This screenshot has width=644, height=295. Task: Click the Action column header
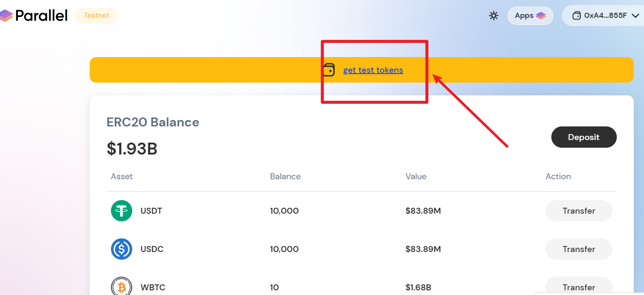(558, 176)
